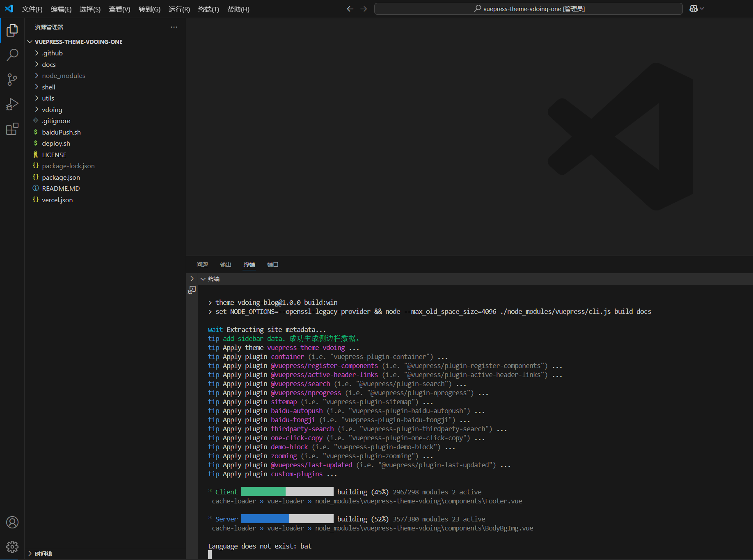Open the Extensions view
Image resolution: width=753 pixels, height=560 pixels.
click(12, 129)
